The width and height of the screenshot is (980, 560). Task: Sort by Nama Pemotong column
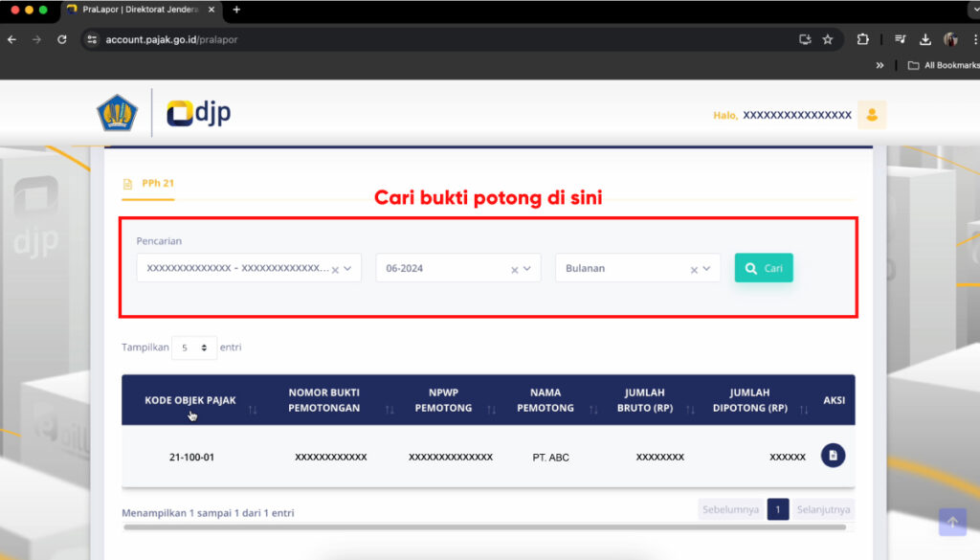coord(552,400)
